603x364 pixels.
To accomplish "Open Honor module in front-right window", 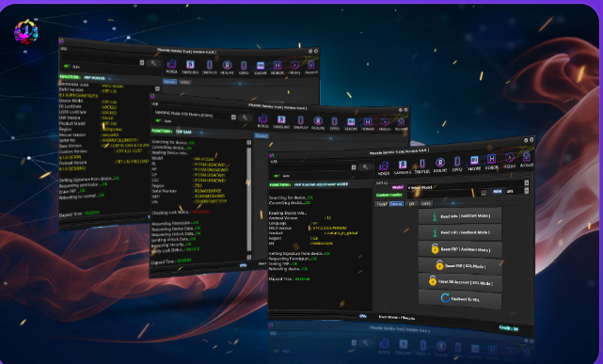I will pos(491,162).
